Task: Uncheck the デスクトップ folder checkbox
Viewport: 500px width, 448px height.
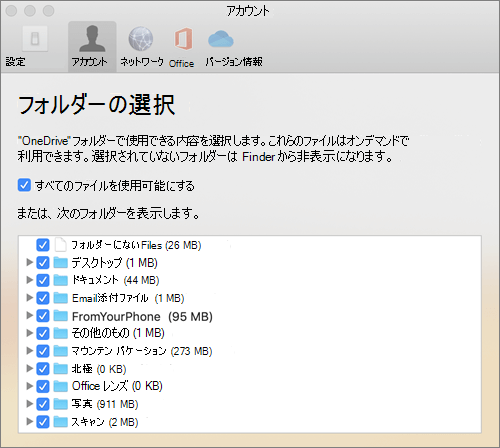Action: tap(43, 263)
